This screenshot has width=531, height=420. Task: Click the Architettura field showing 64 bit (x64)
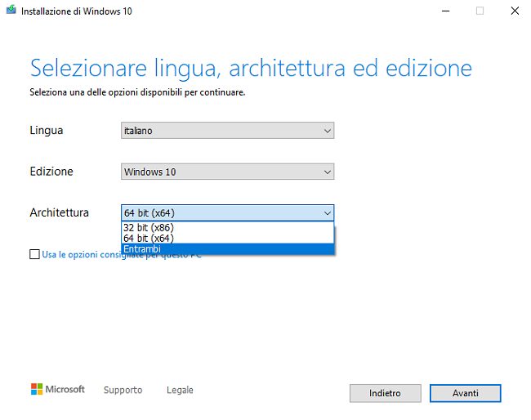pos(221,213)
